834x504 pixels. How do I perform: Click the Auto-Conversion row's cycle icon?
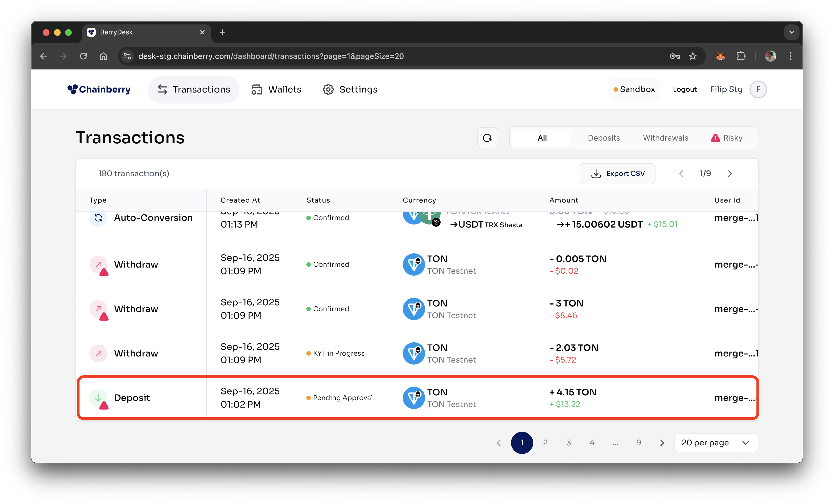click(x=98, y=218)
